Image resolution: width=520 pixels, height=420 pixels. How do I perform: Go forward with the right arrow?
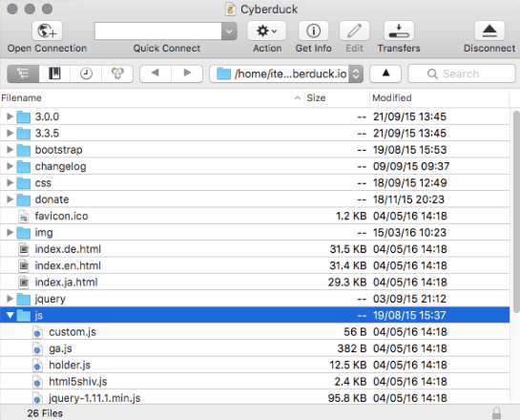(x=187, y=73)
